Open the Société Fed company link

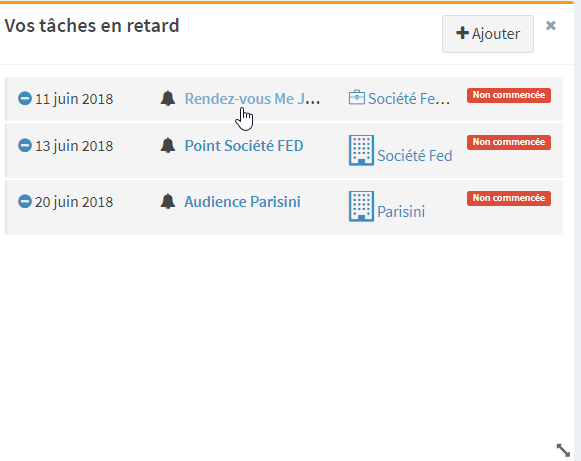(415, 156)
